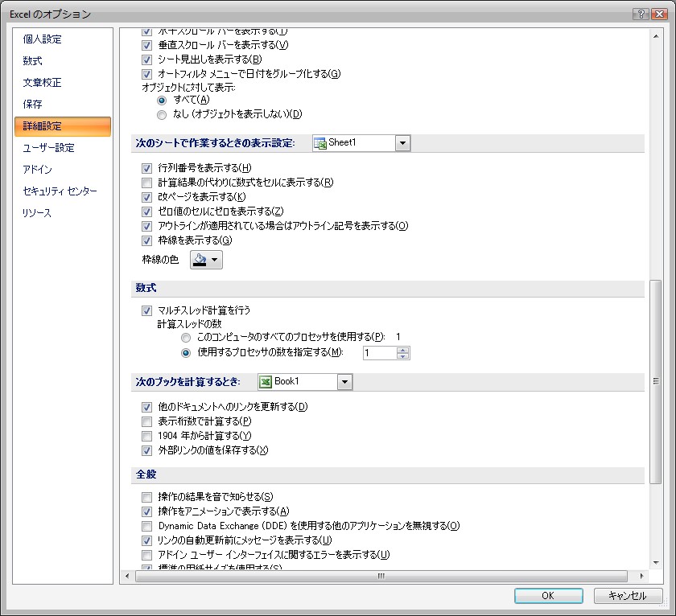Decrease processor count with spinner down arrow
This screenshot has width=676, height=616.
[402, 356]
